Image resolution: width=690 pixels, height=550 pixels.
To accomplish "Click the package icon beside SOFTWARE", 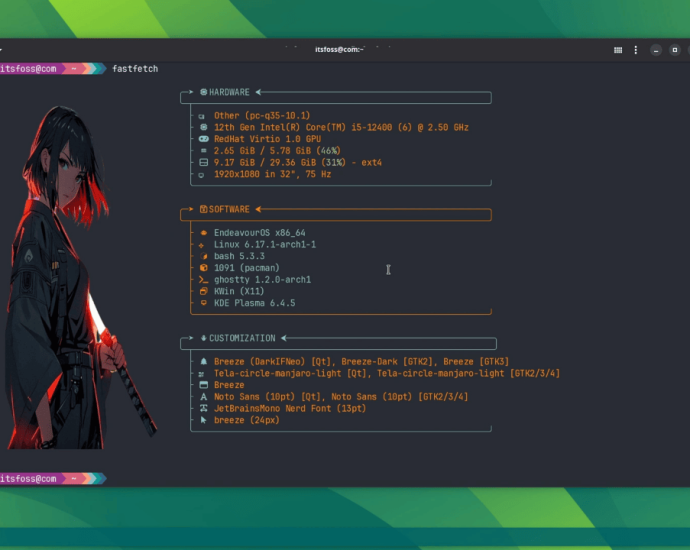I will coord(203,209).
